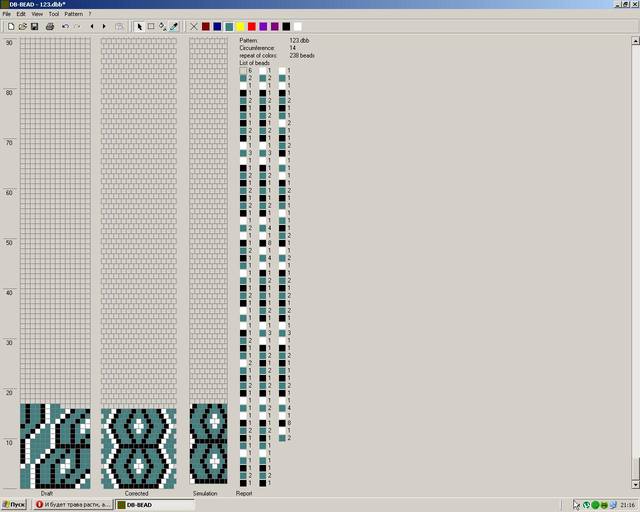Undo the last action

tap(65, 27)
